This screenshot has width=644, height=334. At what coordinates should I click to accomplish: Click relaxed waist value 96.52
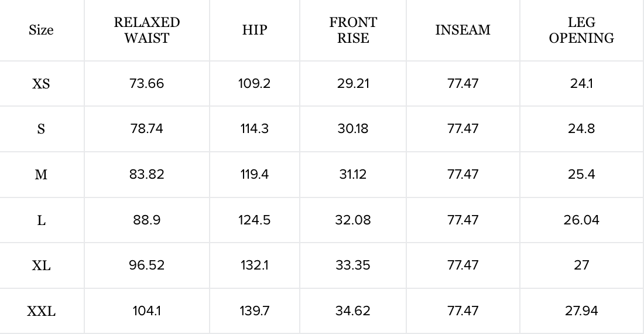coord(147,265)
